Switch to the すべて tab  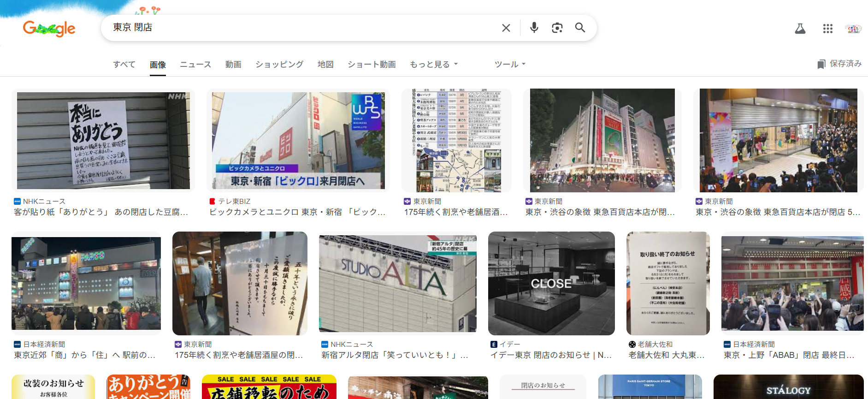pyautogui.click(x=124, y=64)
